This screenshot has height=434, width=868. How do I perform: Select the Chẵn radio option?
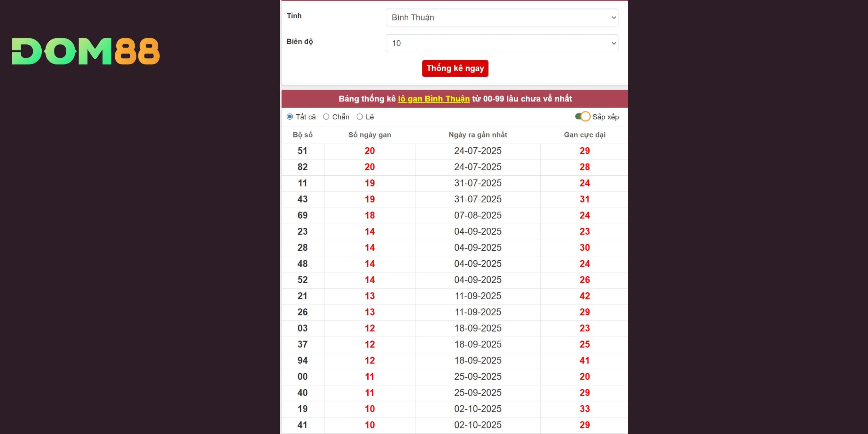pyautogui.click(x=326, y=117)
